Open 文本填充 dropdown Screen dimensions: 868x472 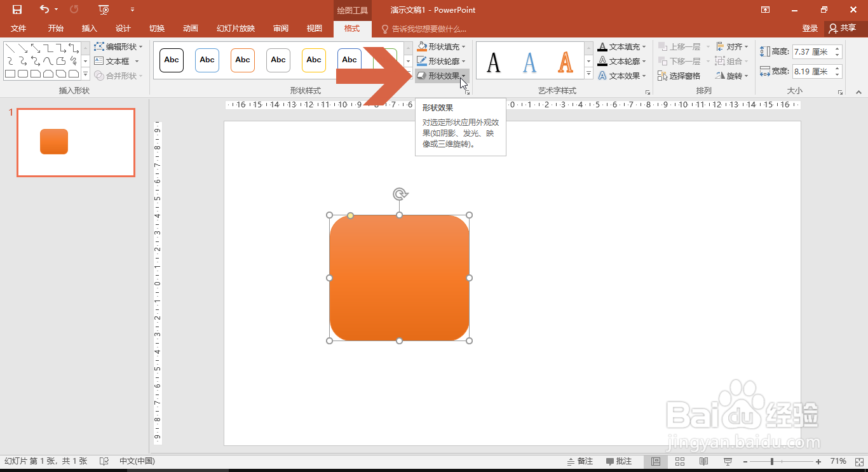click(x=621, y=46)
